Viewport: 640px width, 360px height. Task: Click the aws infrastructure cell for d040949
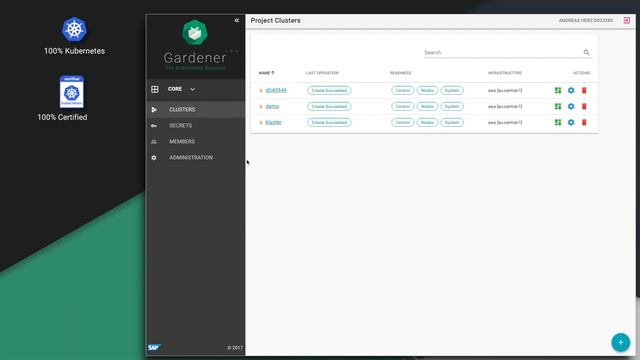coord(505,90)
